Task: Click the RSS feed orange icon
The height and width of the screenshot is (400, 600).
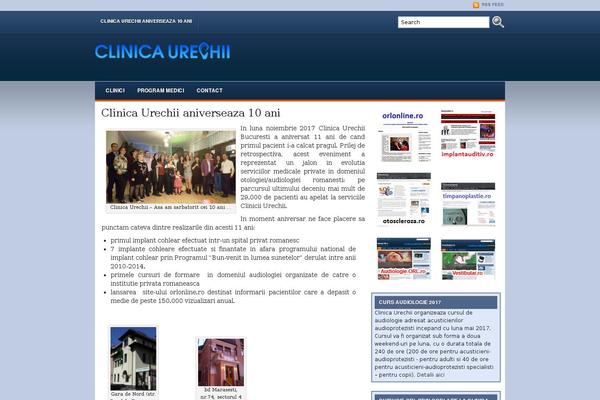Action: pyautogui.click(x=476, y=5)
